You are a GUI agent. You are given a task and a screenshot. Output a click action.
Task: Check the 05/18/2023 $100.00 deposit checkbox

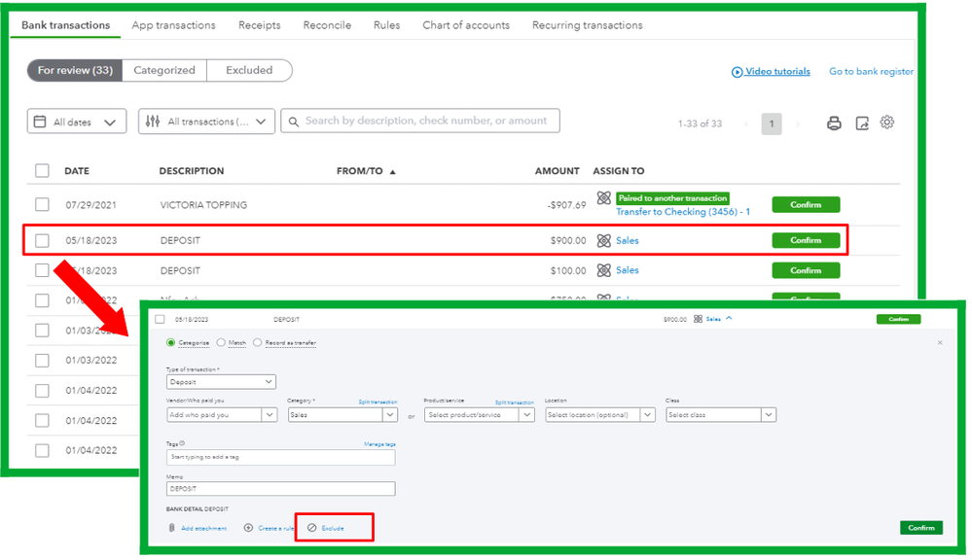point(42,270)
